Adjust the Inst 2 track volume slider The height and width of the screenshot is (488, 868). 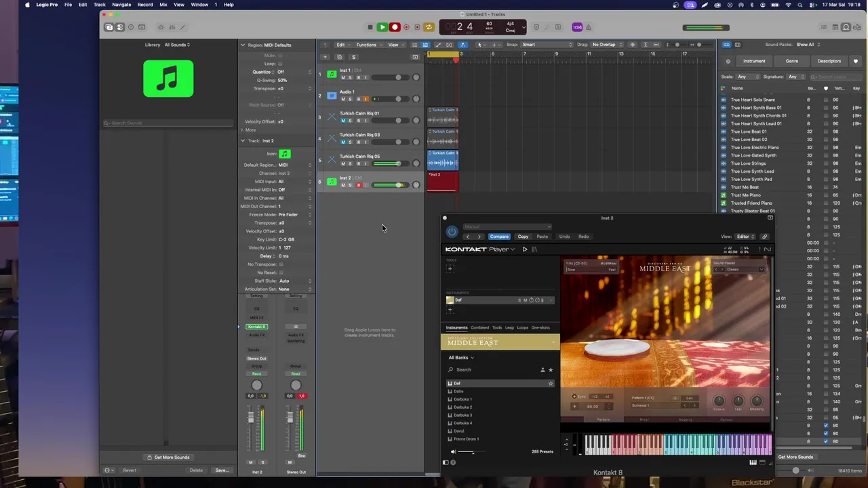392,185
